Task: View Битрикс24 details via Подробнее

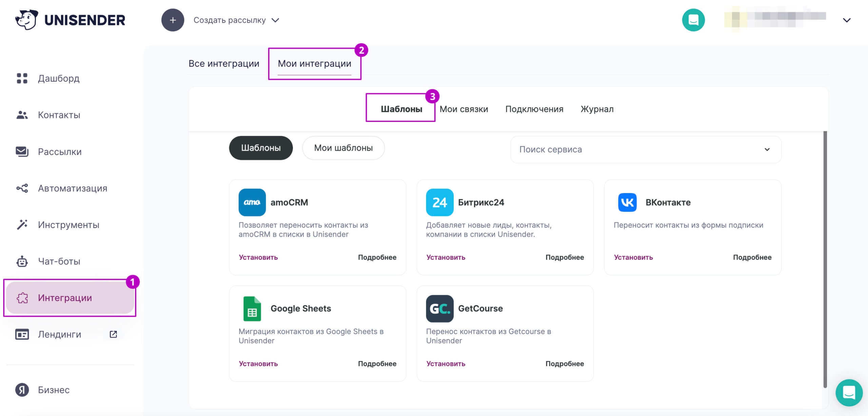Action: (565, 257)
